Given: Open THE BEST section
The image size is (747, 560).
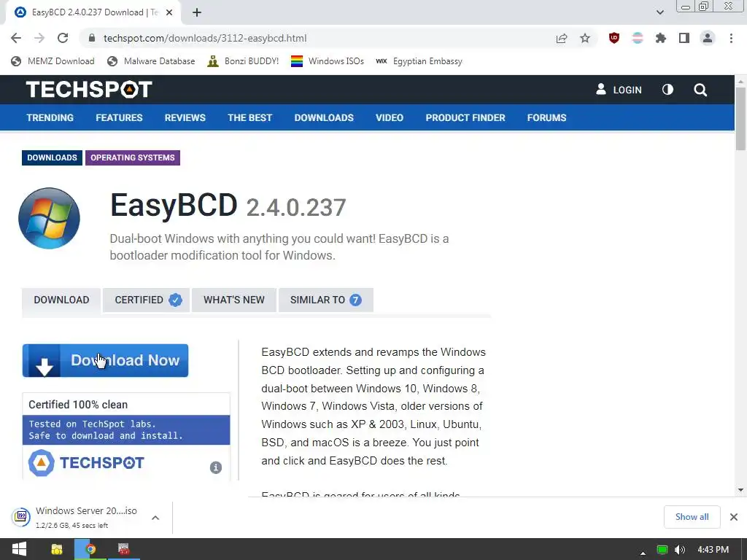Looking at the screenshot, I should (249, 117).
